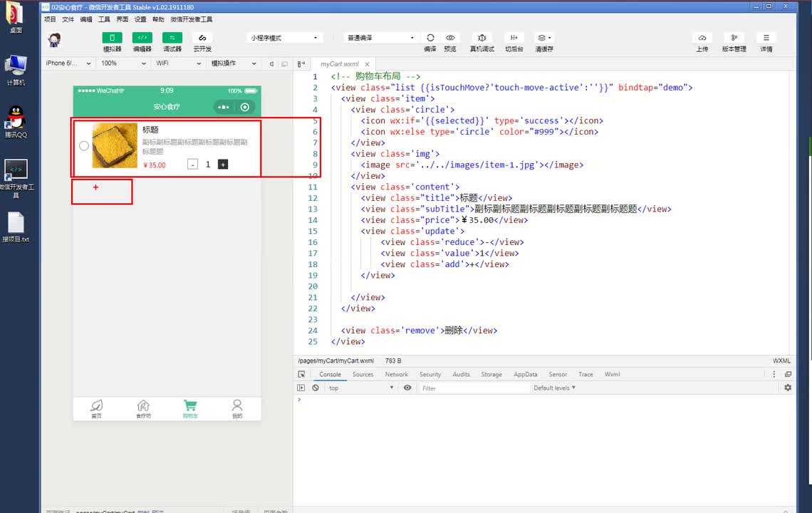Switch to the AppData tab
This screenshot has width=812, height=513.
tap(525, 374)
